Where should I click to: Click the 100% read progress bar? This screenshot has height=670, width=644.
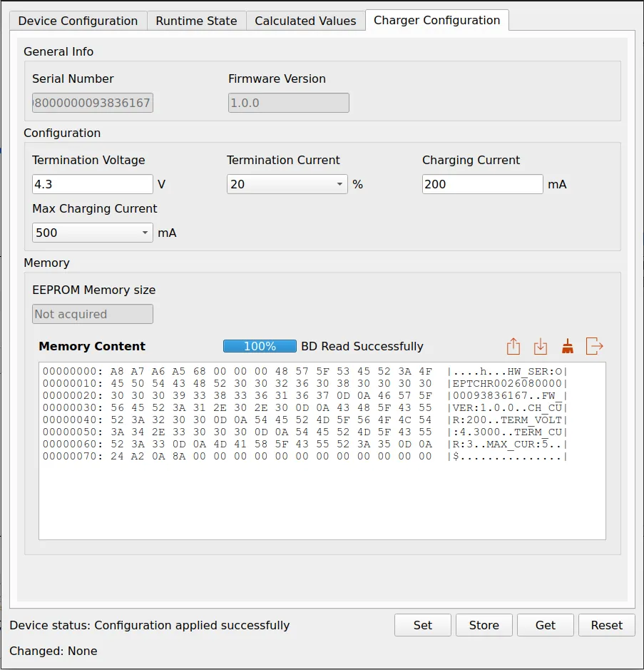pyautogui.click(x=260, y=346)
